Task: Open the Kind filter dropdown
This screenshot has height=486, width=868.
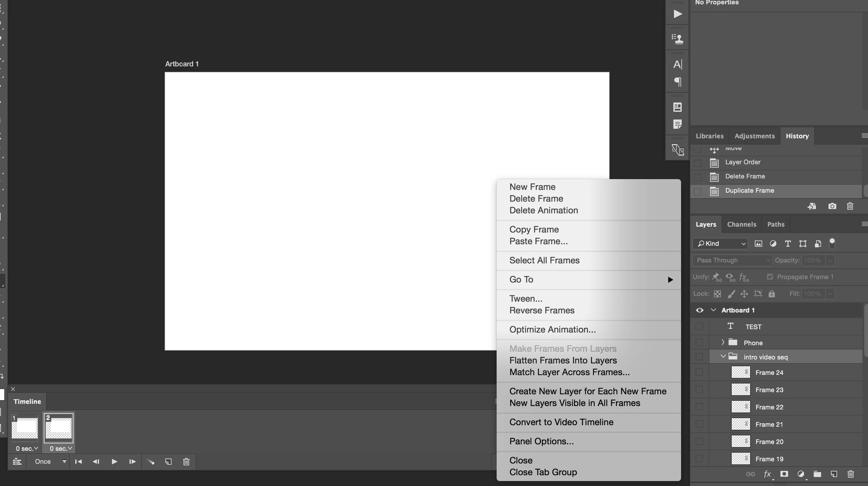Action: coord(721,244)
